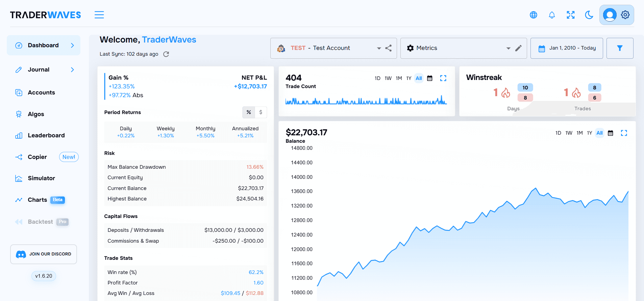Open Leaderboard from the sidebar

click(x=46, y=135)
